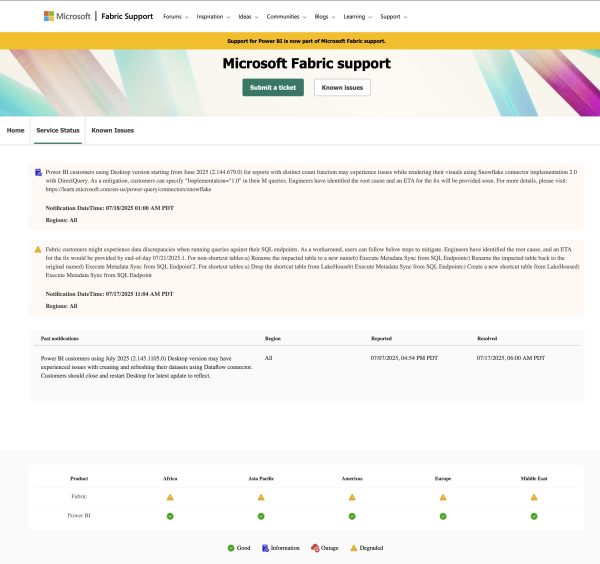Click the Reported column header

[381, 339]
